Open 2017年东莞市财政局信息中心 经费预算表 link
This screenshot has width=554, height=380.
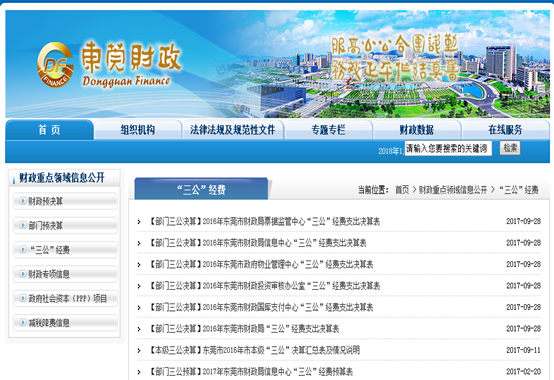point(250,372)
